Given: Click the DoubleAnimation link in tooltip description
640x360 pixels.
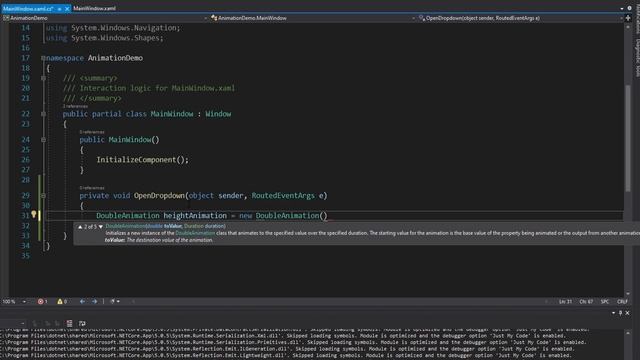Looking at the screenshot, I should pyautogui.click(x=195, y=233).
